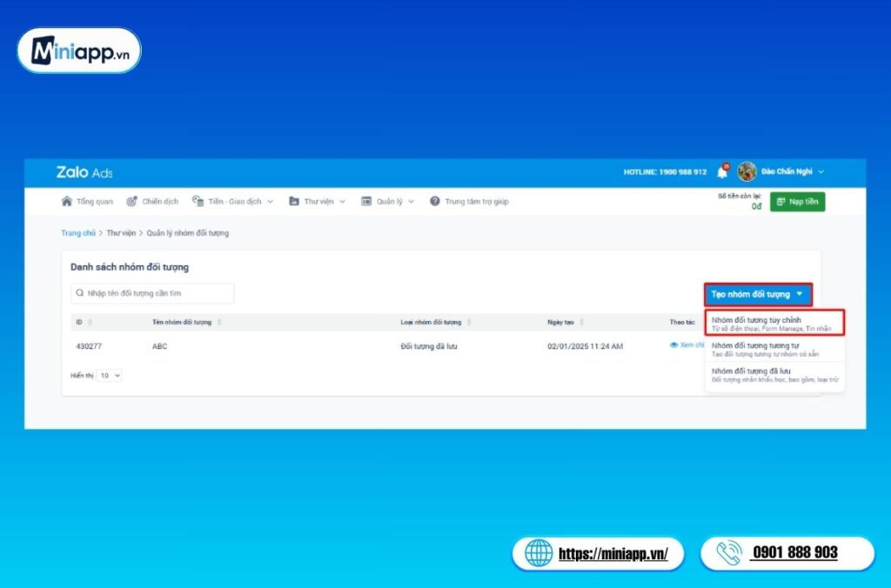Click the Thư viện folder icon
This screenshot has height=588, width=891.
point(294,201)
